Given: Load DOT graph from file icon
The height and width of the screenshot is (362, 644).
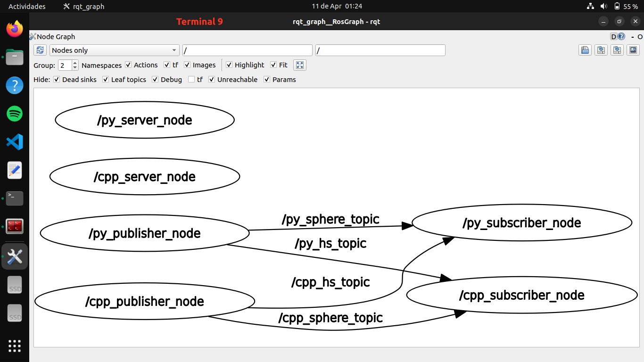Looking at the screenshot, I should point(586,50).
